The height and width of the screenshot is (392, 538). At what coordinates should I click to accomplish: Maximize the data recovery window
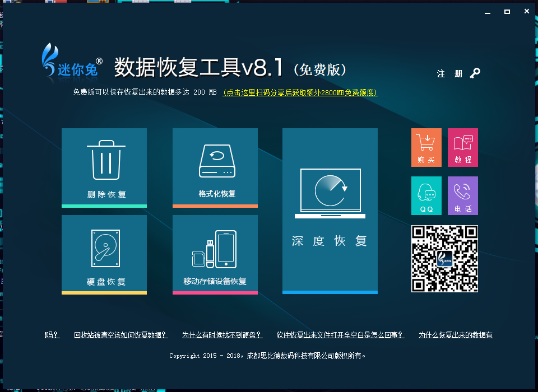point(507,12)
